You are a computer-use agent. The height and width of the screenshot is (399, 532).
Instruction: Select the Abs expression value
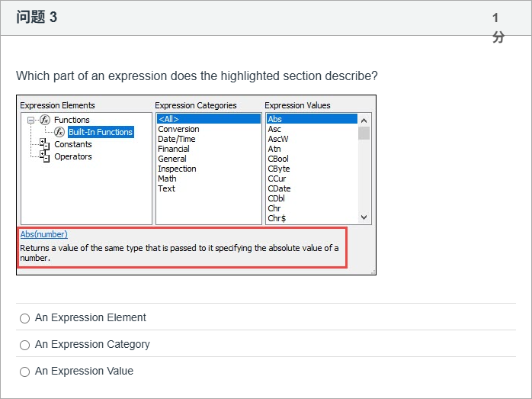pos(275,119)
